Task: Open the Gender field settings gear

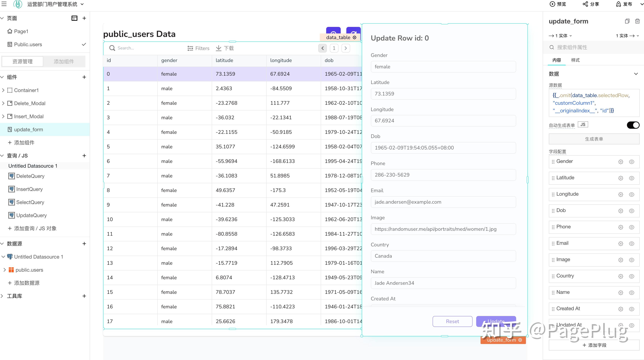Action: point(621,162)
